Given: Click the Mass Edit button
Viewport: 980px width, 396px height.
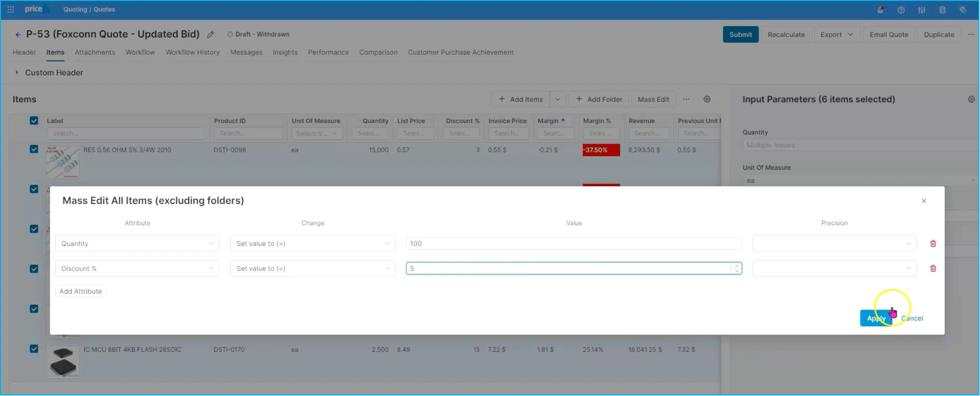Looking at the screenshot, I should point(653,99).
